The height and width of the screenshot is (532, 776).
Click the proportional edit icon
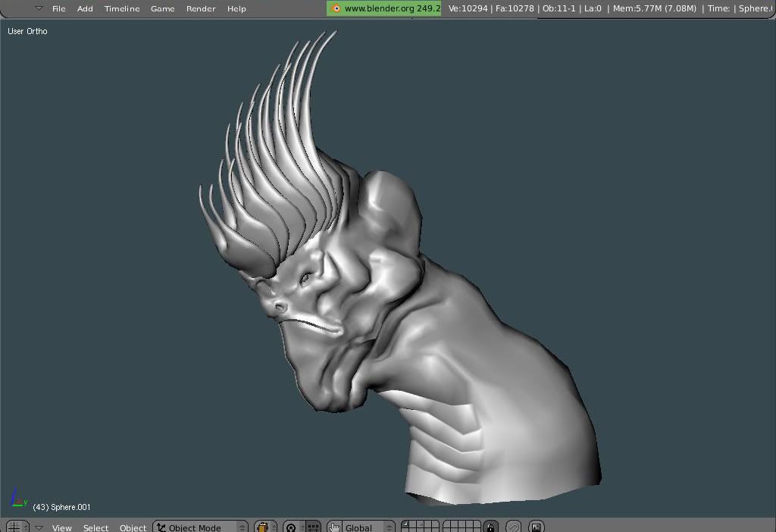(x=513, y=527)
